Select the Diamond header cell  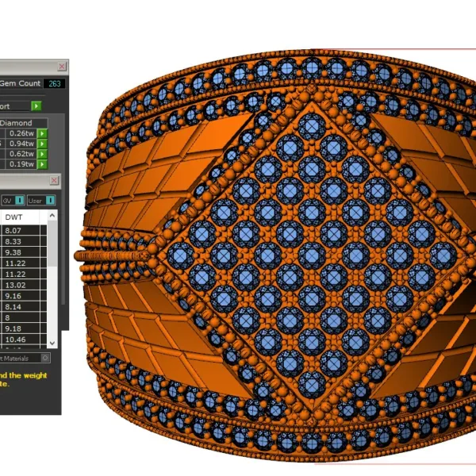[24, 123]
